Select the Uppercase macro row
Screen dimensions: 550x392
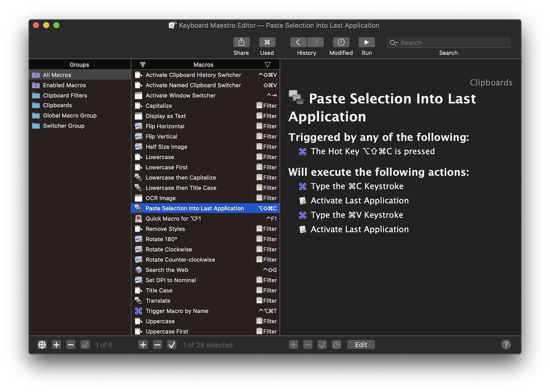coord(205,321)
